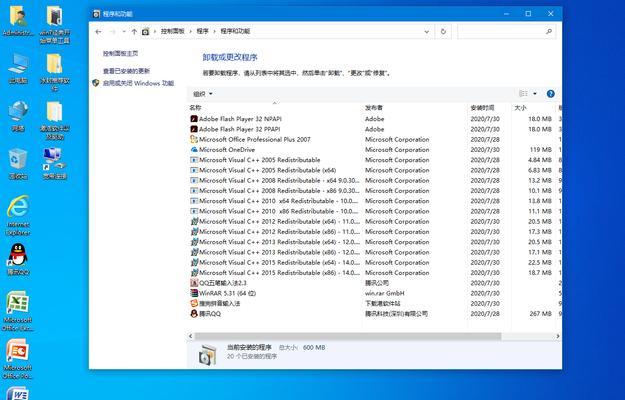Select the Internet Explorer desktop icon
Viewport: 625px width, 400px height.
click(x=18, y=215)
